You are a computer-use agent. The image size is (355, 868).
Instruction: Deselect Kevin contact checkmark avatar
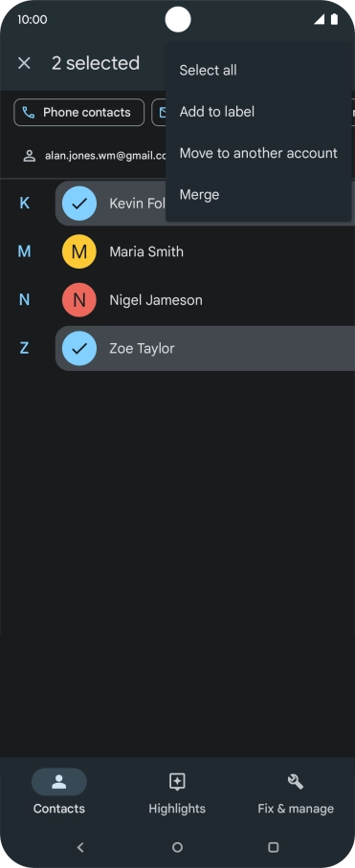79,204
